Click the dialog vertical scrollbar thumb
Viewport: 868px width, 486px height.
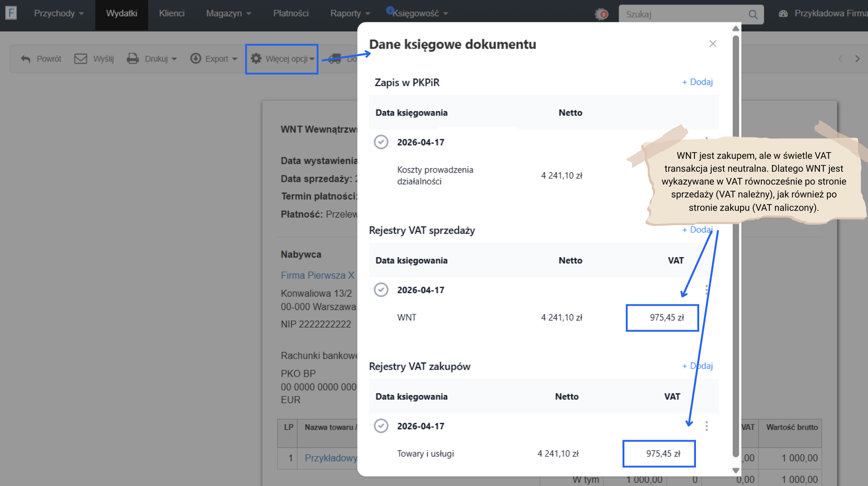[736, 246]
